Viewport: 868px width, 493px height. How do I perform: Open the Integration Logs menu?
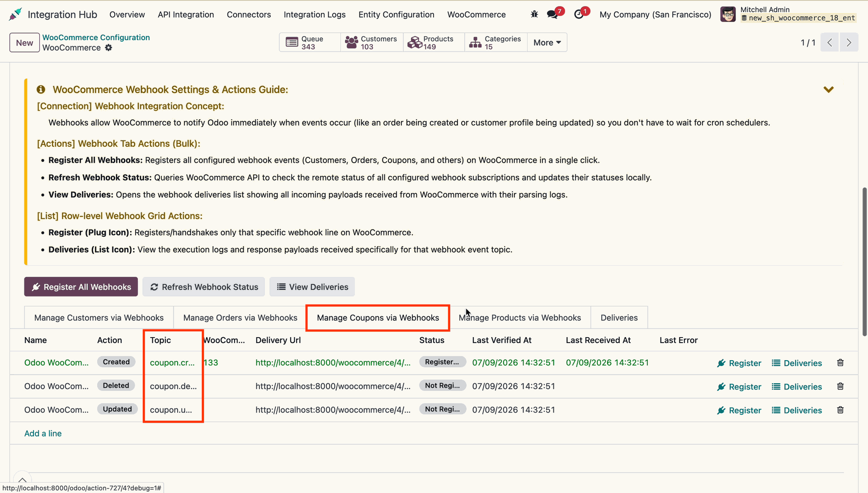coord(315,14)
